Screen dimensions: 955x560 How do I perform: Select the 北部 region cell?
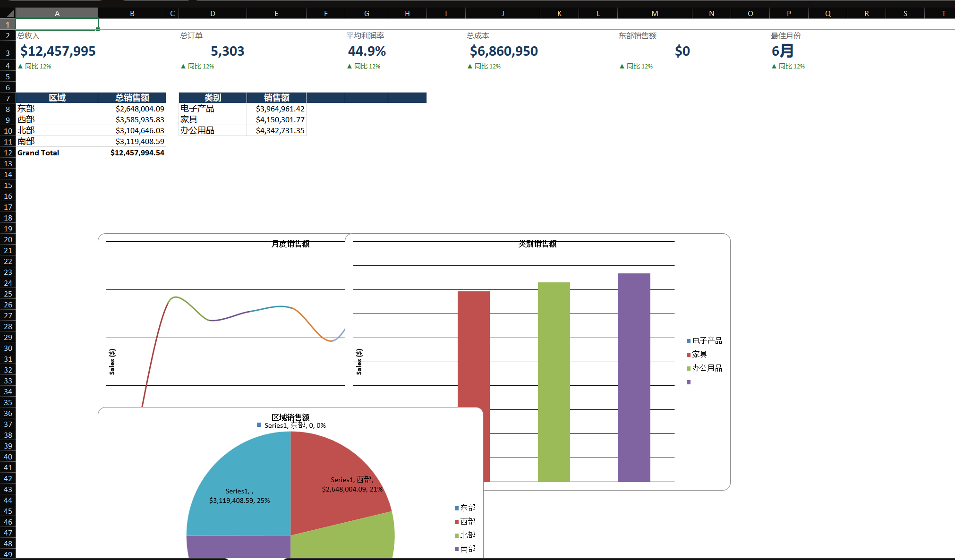(x=57, y=130)
